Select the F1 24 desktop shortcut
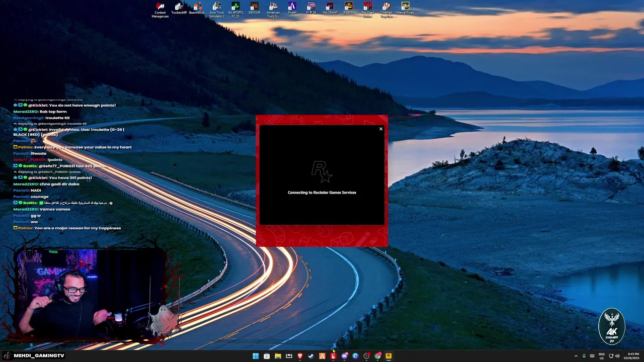 click(x=311, y=9)
